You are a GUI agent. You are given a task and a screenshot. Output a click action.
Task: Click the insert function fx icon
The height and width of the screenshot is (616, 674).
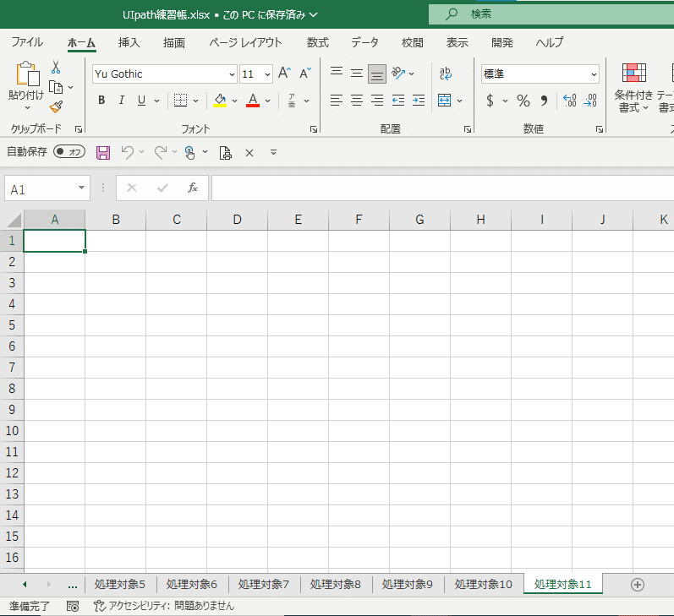193,188
